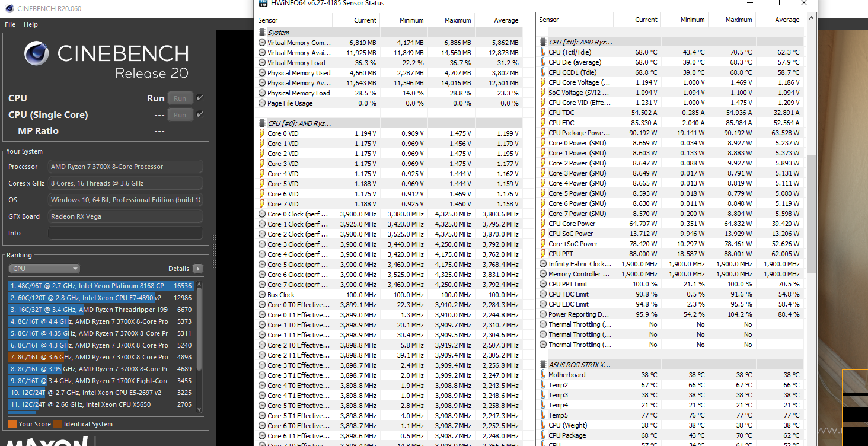Click the brown Identical System legend swatch
This screenshot has height=446, width=868.
pyautogui.click(x=58, y=424)
